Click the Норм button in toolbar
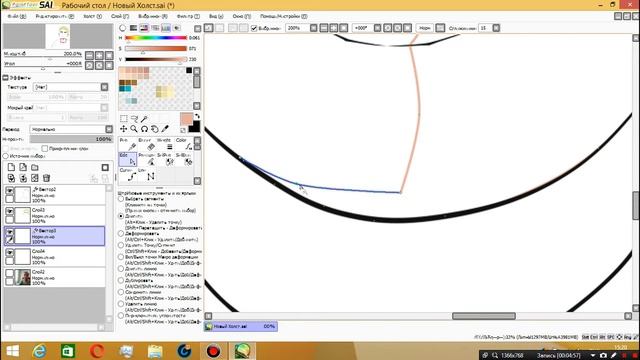640x360 pixels. pos(424,28)
